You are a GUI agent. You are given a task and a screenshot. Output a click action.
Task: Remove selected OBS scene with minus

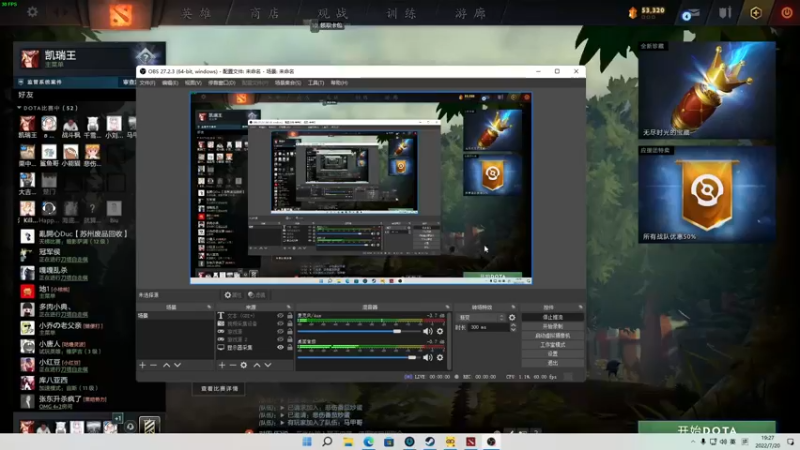154,365
